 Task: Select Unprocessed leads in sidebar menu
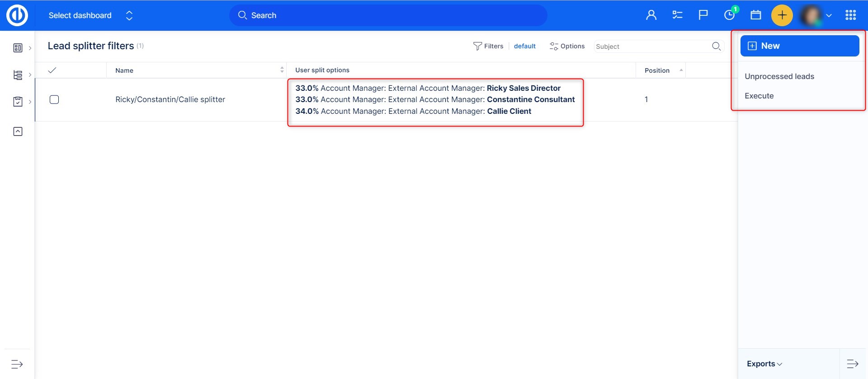(x=779, y=76)
